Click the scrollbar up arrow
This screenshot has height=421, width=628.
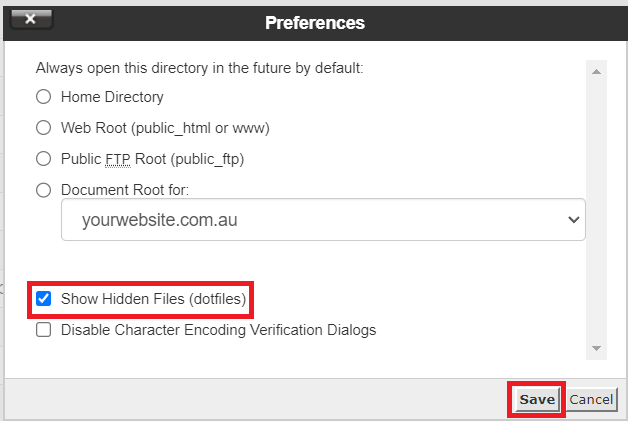[x=597, y=73]
